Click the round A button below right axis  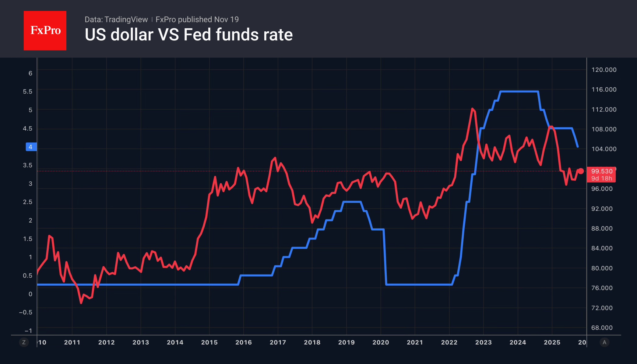coord(604,342)
